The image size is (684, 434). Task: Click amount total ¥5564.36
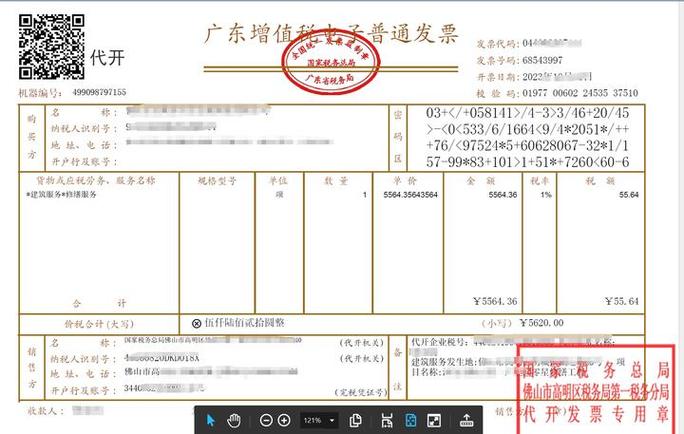point(495,301)
